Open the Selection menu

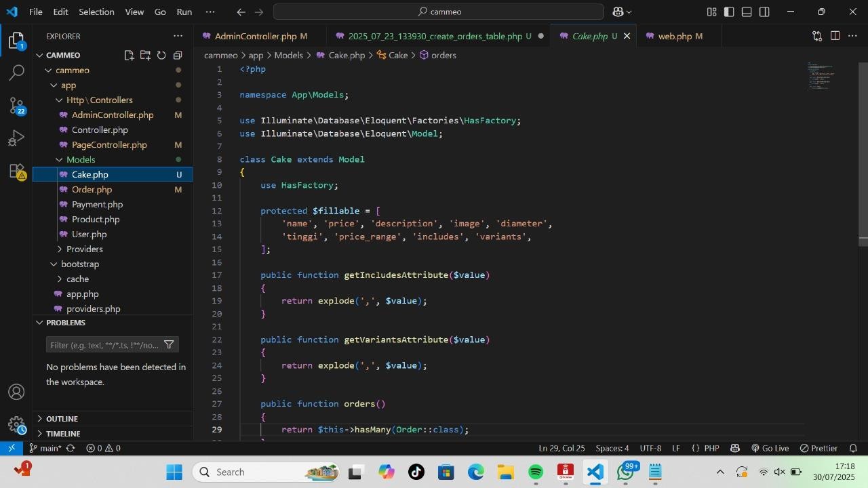pos(96,12)
